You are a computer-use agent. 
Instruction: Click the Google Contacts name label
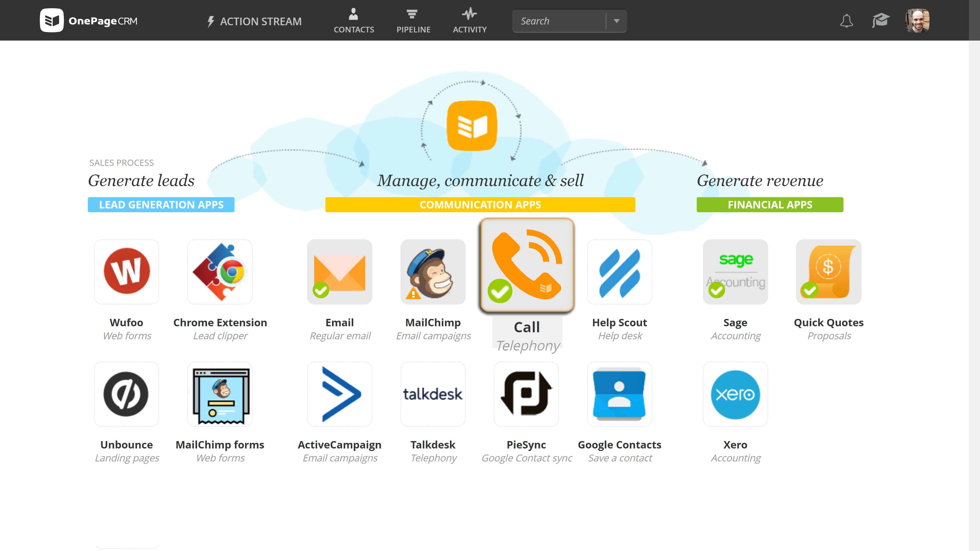click(619, 445)
